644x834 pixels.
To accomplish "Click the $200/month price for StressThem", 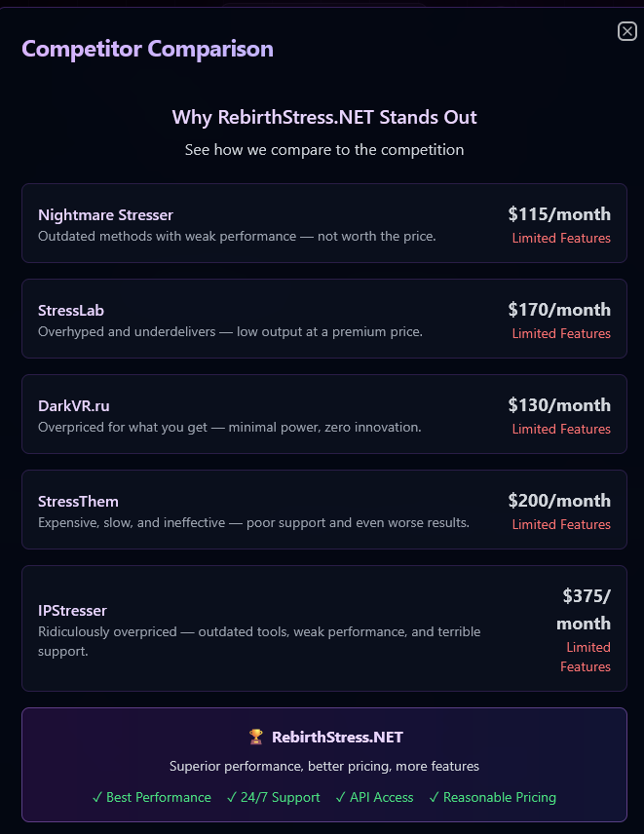I will (559, 501).
